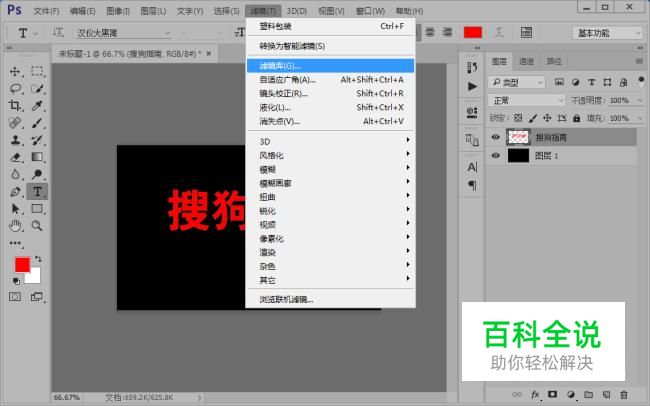Select the History Brush tool
The width and height of the screenshot is (650, 406).
click(x=37, y=140)
